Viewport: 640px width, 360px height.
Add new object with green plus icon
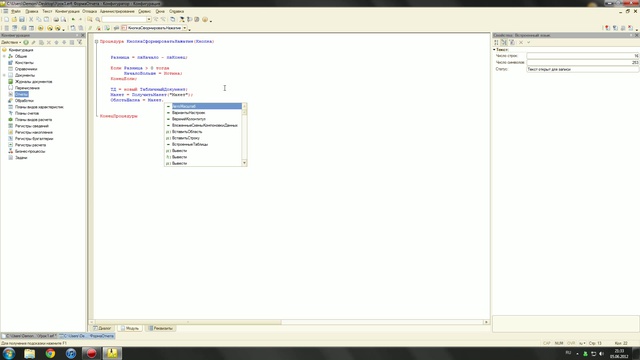pos(26,42)
